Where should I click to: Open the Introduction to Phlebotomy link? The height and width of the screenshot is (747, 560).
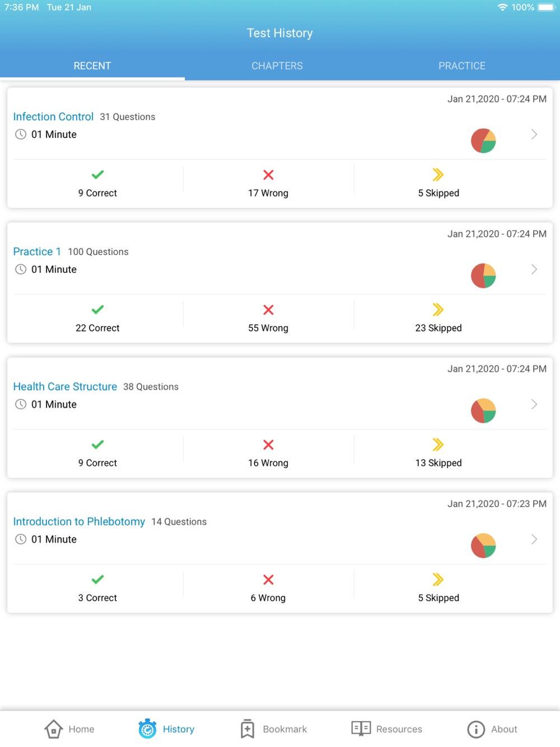(79, 521)
